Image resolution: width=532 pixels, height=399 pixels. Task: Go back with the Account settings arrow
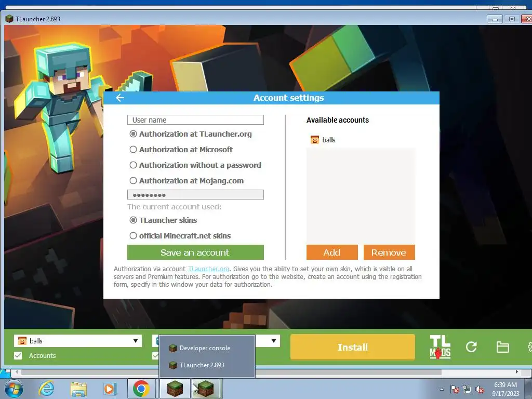[x=120, y=98]
